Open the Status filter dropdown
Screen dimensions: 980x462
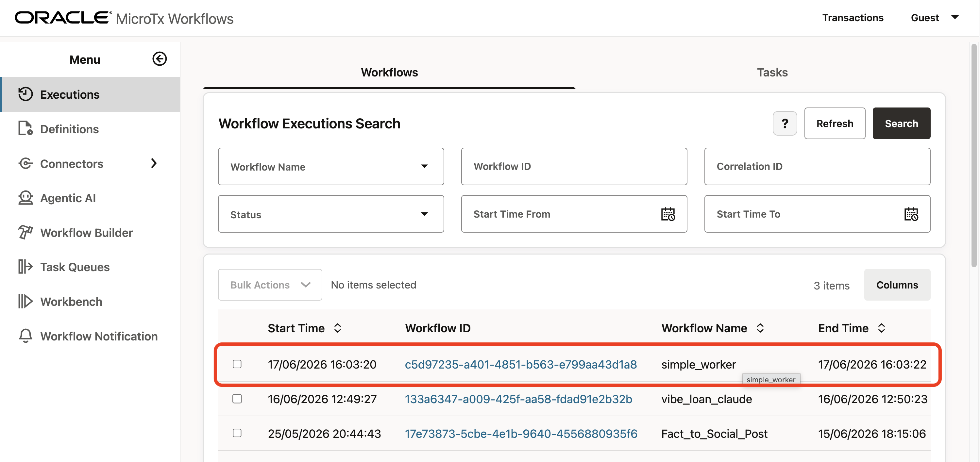331,214
